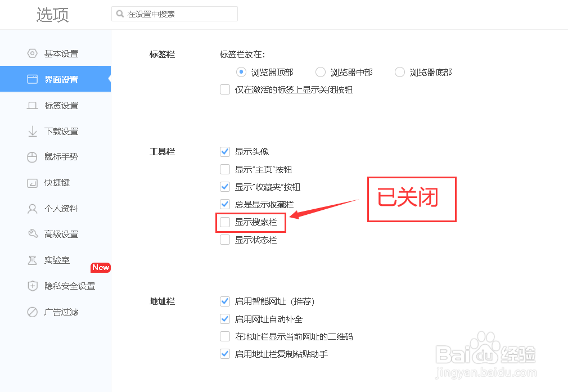The height and width of the screenshot is (392, 568).
Task: Click the 鼠标手势 hand icon
Action: [33, 157]
